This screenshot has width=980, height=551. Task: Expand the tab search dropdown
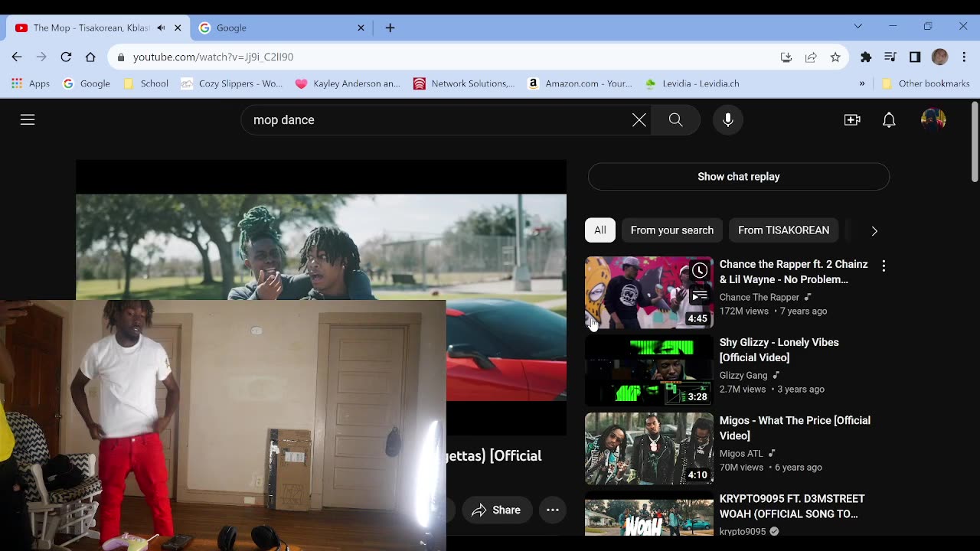coord(858,26)
